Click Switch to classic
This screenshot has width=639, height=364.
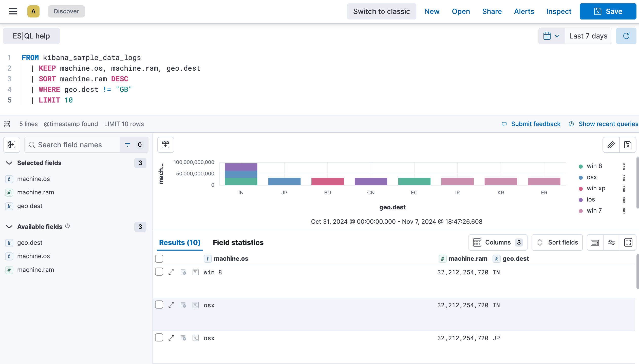(381, 11)
